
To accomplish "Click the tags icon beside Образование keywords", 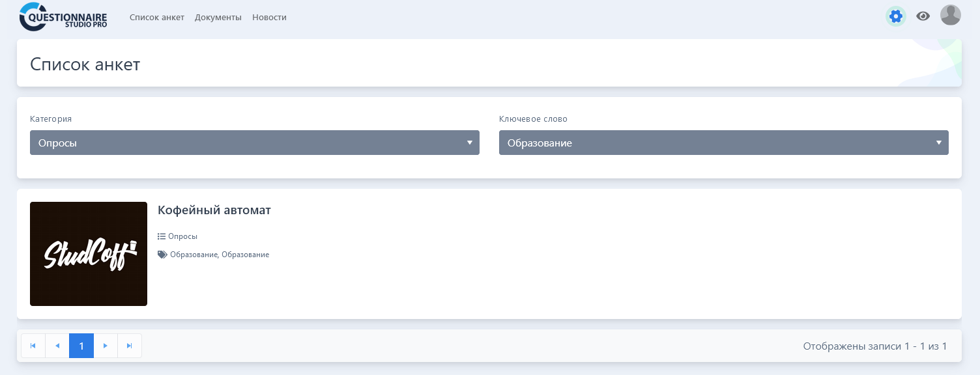I will click(x=162, y=255).
